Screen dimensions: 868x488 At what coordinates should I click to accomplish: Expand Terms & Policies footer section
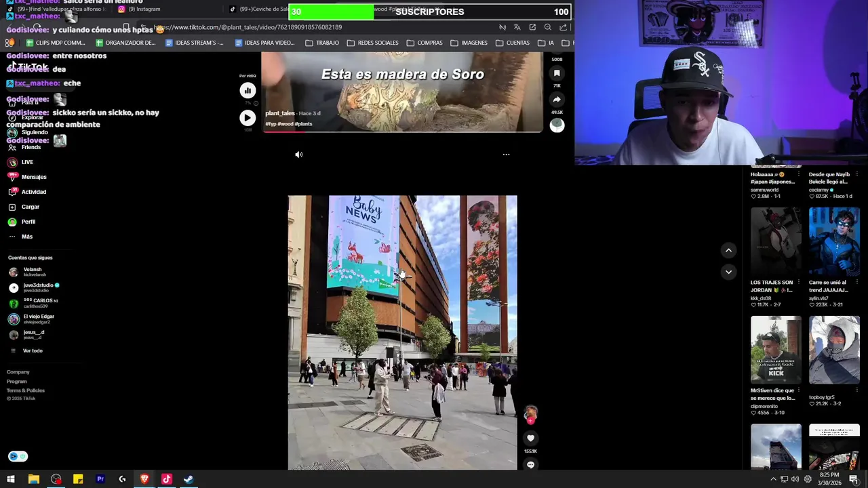click(x=26, y=390)
